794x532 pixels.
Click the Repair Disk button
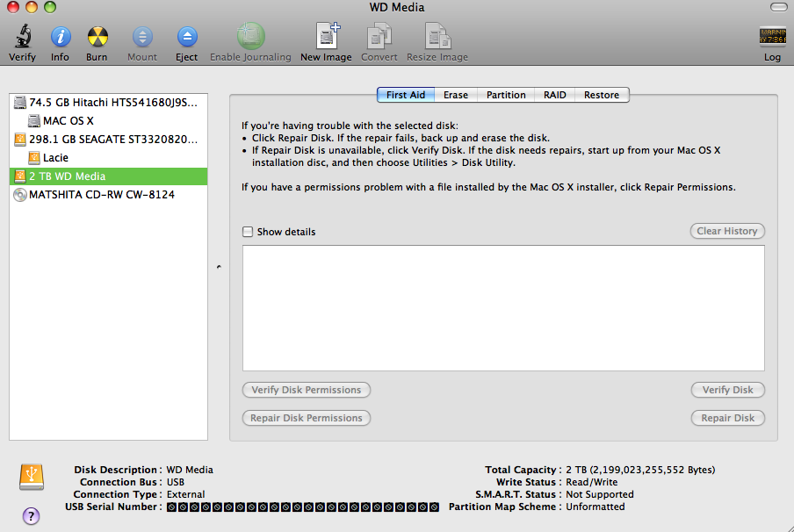(727, 418)
